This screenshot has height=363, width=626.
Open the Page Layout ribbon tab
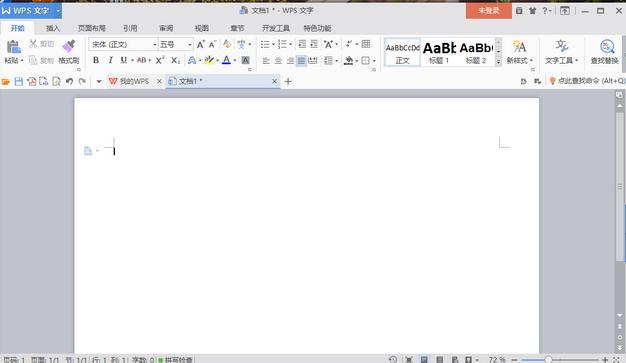coord(91,28)
